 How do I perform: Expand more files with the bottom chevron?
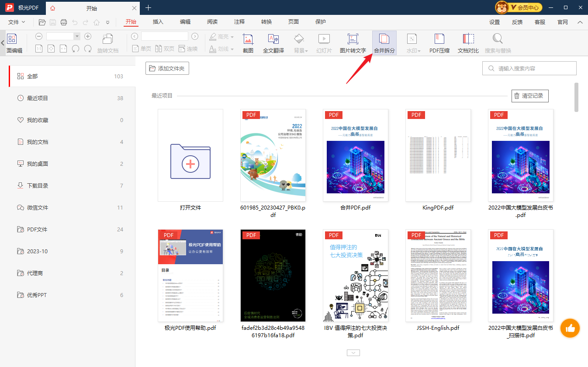point(353,353)
